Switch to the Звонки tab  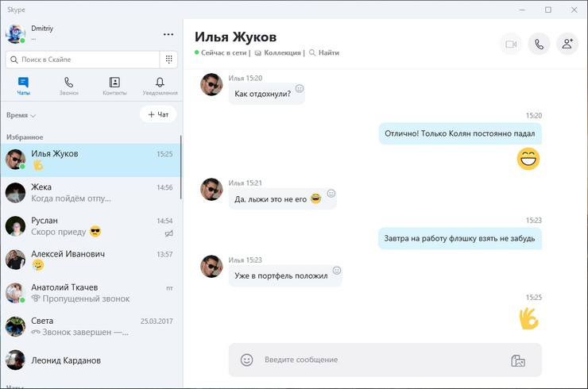click(x=68, y=86)
